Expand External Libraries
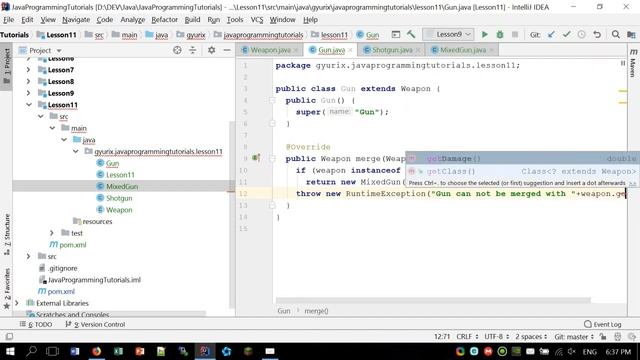The image size is (640, 360). point(17,303)
